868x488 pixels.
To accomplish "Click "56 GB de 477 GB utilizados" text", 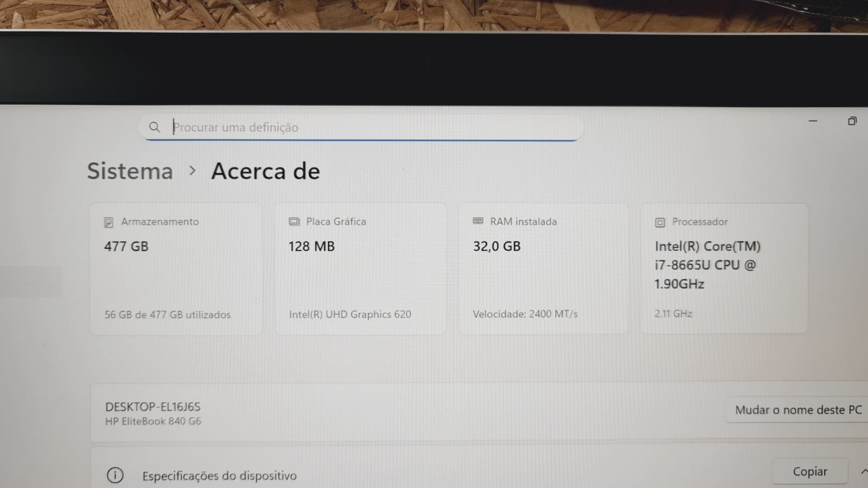I will point(168,315).
